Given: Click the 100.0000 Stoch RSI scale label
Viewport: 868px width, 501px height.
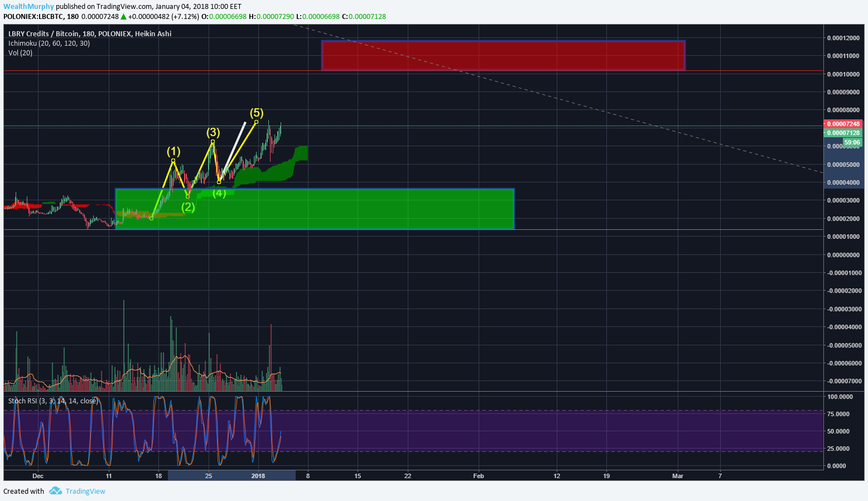Looking at the screenshot, I should [840, 397].
